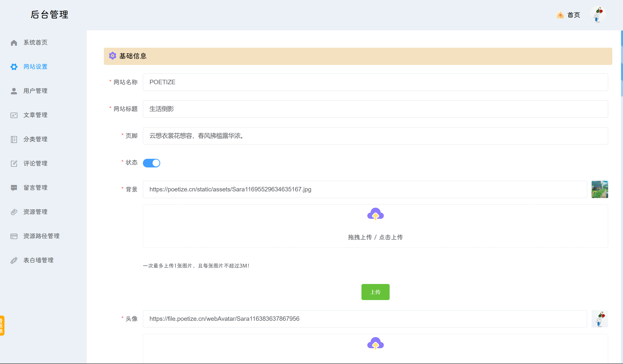Click the 资源管理 paperclip icon

click(x=14, y=212)
